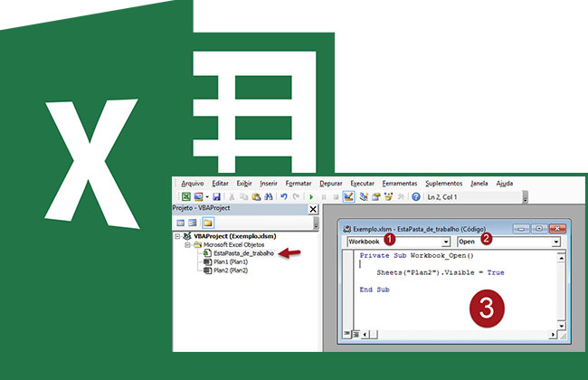Click the Insert UserForm toolbar icon

pos(198,196)
